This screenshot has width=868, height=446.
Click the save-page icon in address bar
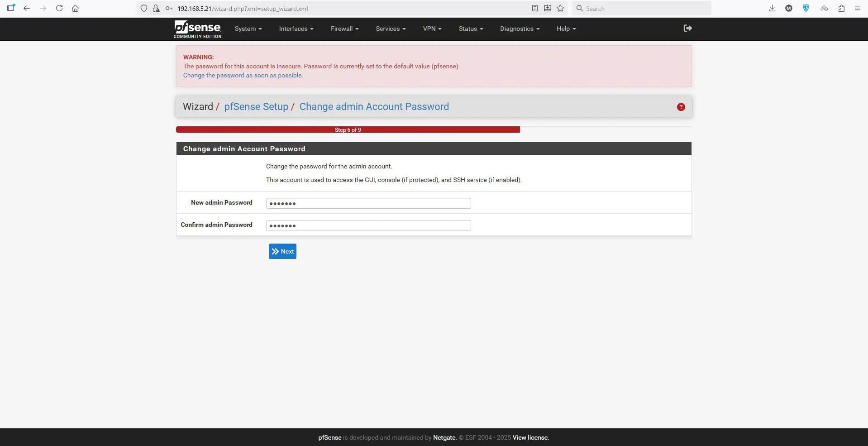(x=548, y=8)
